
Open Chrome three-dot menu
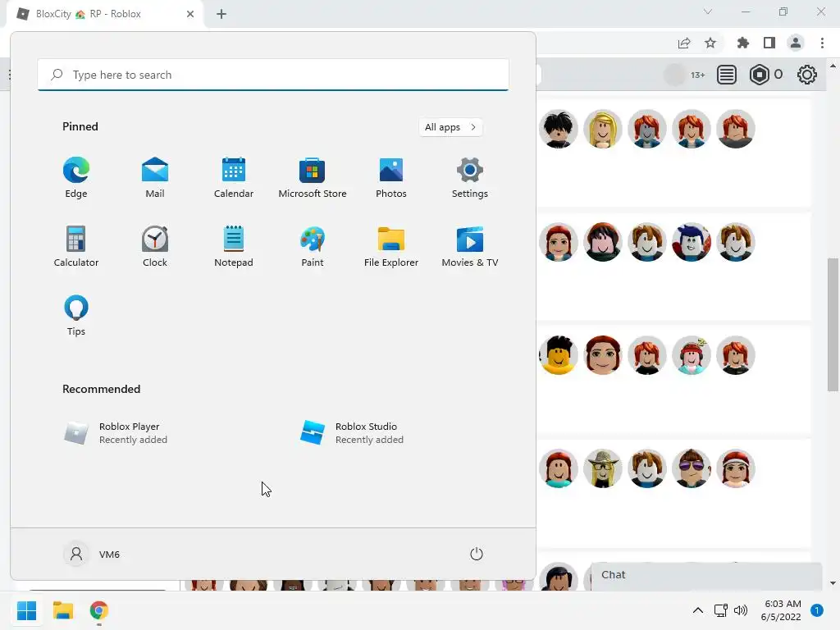[822, 43]
